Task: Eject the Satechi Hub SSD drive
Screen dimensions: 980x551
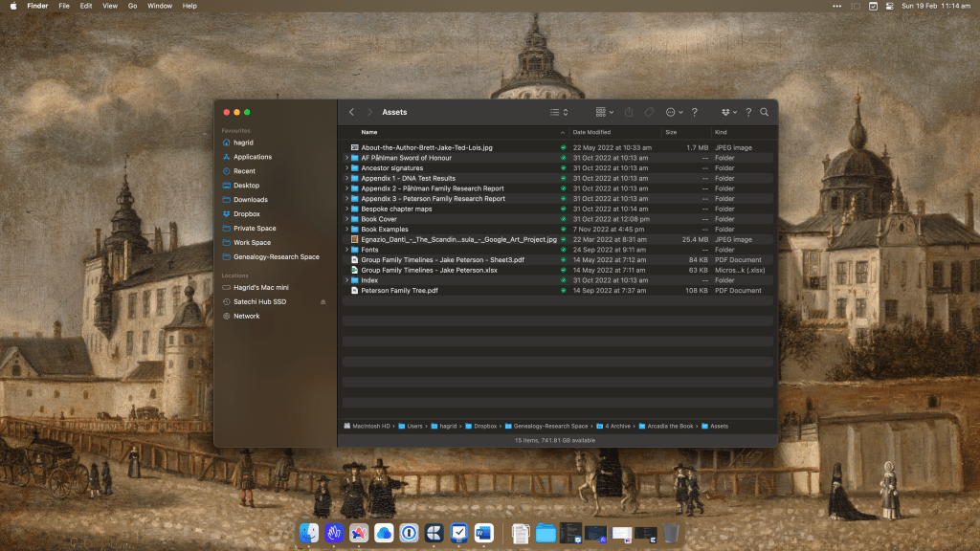Action: tap(323, 301)
